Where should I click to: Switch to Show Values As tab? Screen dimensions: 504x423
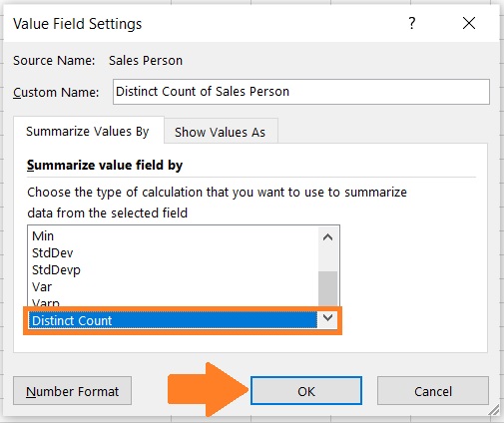click(x=221, y=132)
